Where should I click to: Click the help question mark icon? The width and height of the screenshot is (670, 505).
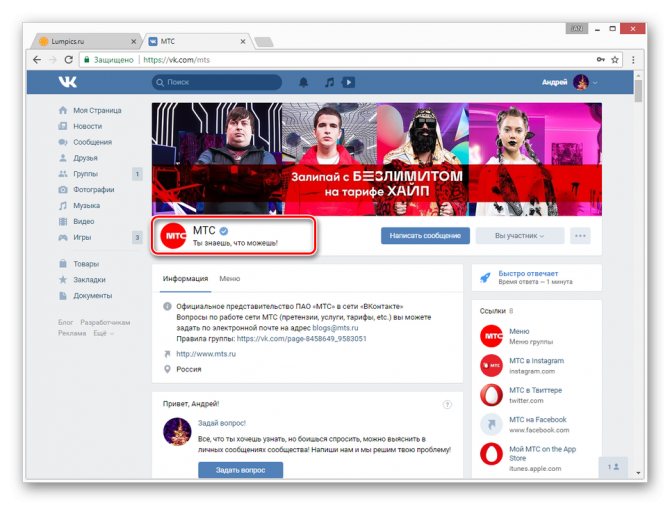(447, 404)
